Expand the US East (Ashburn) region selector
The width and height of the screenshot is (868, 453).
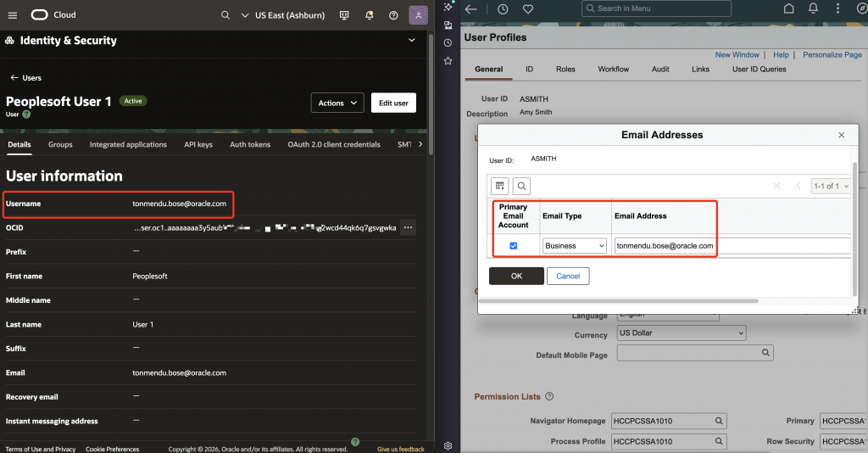[283, 15]
